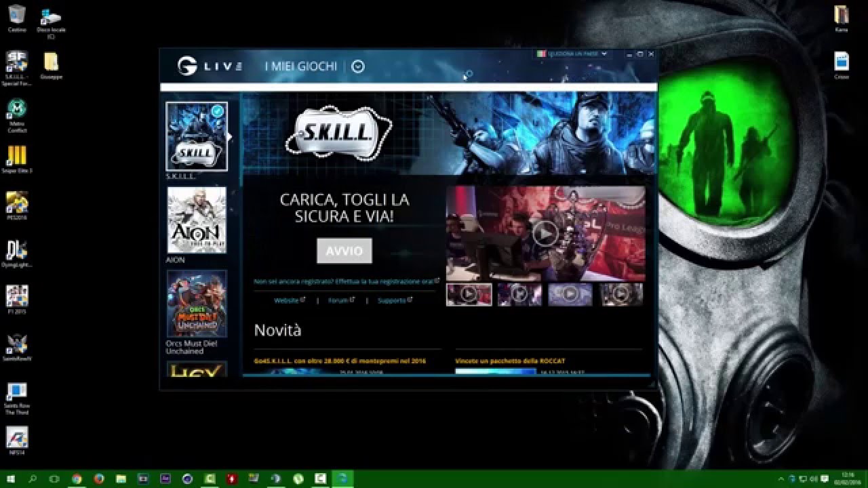
Task: Open the Website link
Action: (x=290, y=300)
